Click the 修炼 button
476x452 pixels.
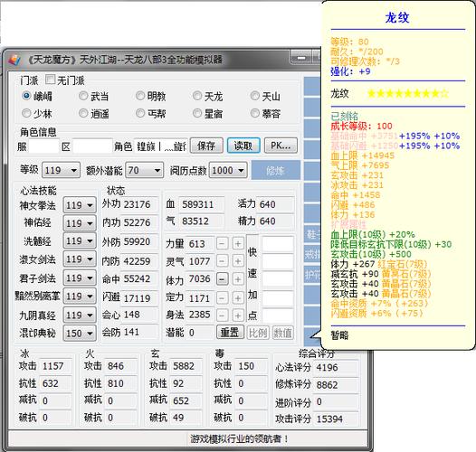(276, 171)
